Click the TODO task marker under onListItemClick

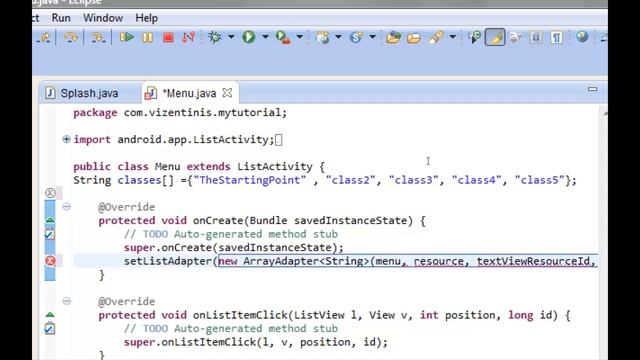pos(49,329)
